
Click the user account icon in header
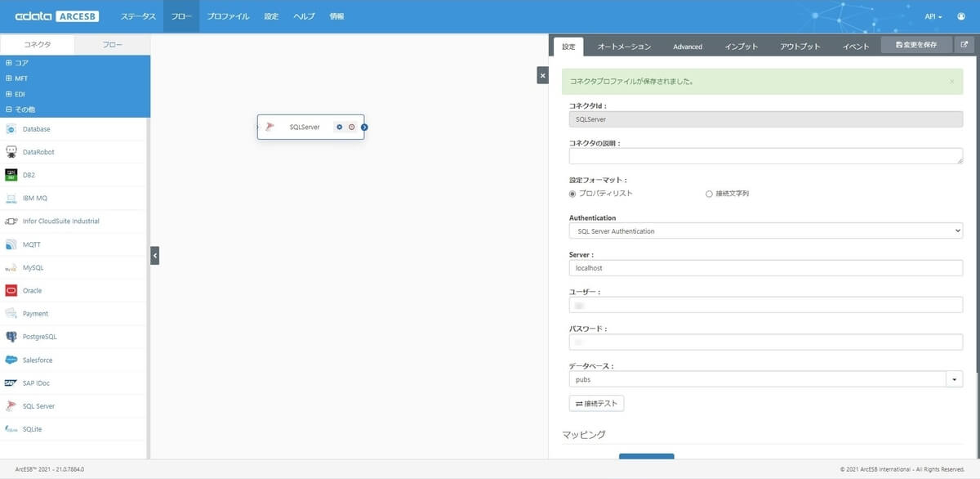click(x=960, y=16)
